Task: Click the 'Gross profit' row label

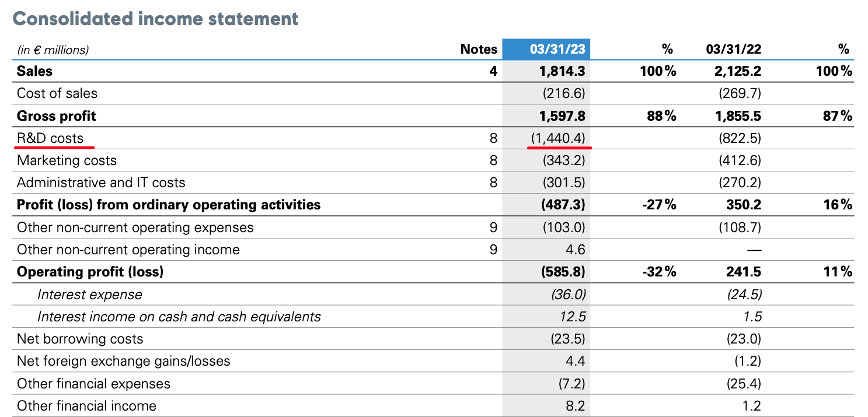Action: coord(57,116)
